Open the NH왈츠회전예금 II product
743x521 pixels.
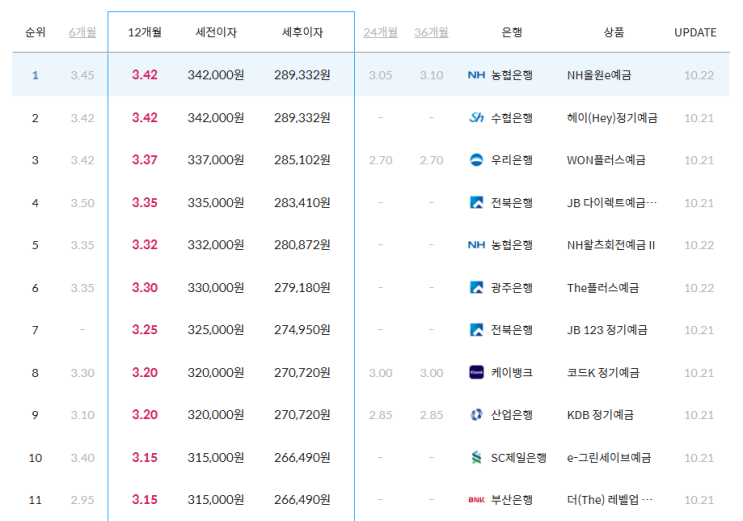(611, 245)
